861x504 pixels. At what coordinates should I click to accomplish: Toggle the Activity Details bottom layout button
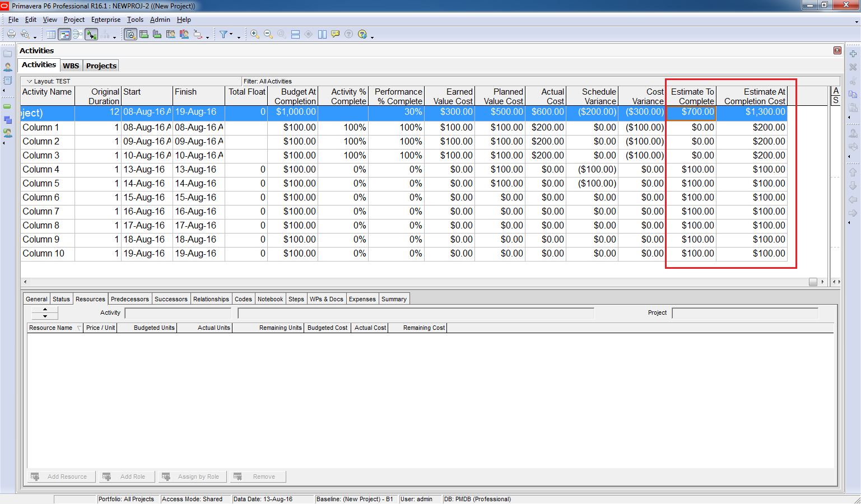[131, 35]
